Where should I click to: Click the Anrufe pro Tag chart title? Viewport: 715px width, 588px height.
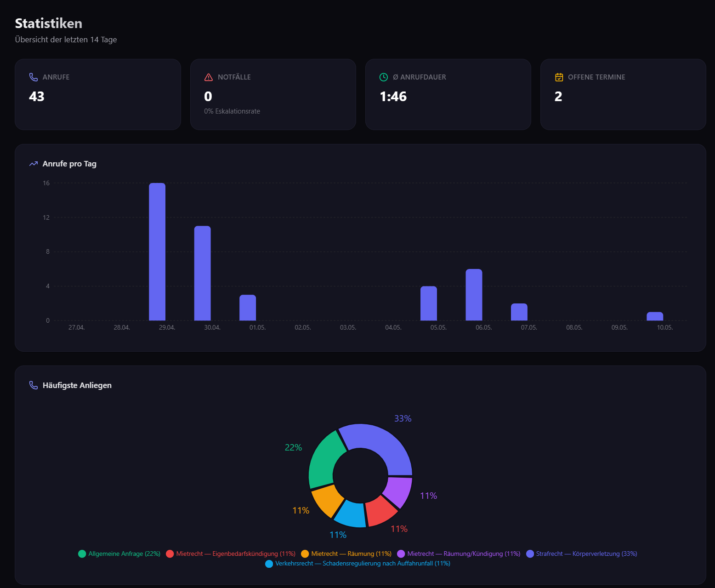click(69, 164)
